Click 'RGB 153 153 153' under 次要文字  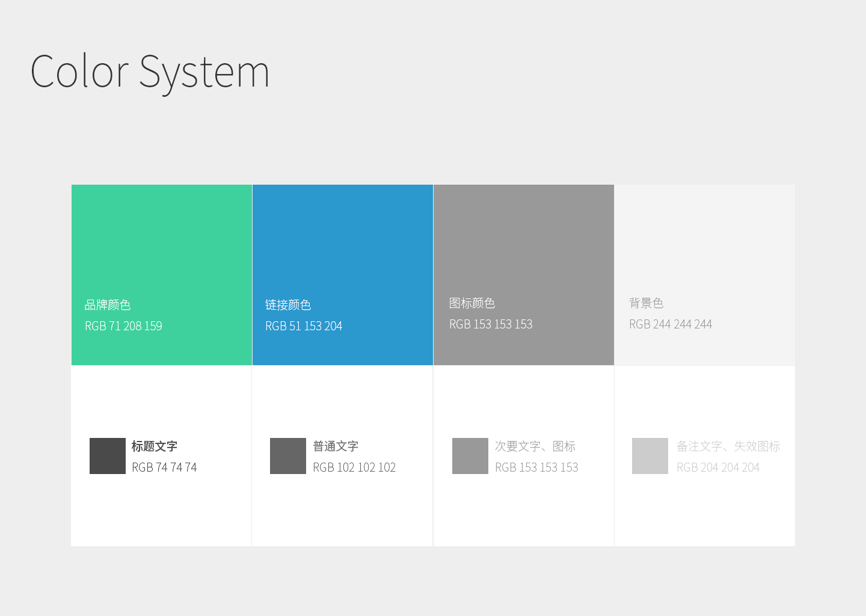click(x=536, y=467)
